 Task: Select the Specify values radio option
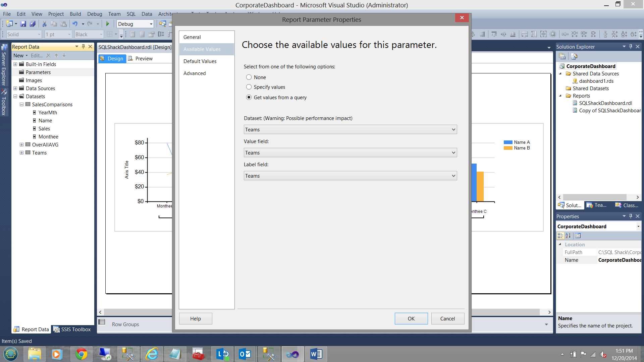click(x=249, y=87)
